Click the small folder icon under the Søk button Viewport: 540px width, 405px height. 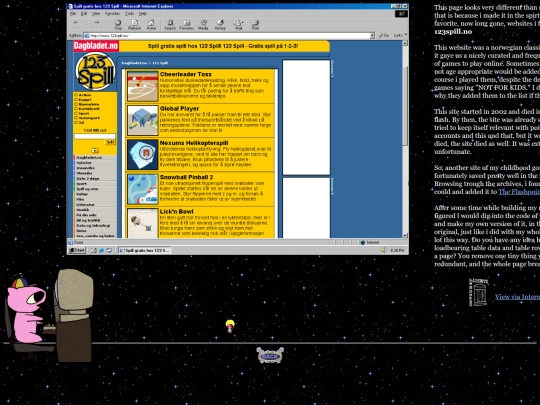(x=95, y=150)
